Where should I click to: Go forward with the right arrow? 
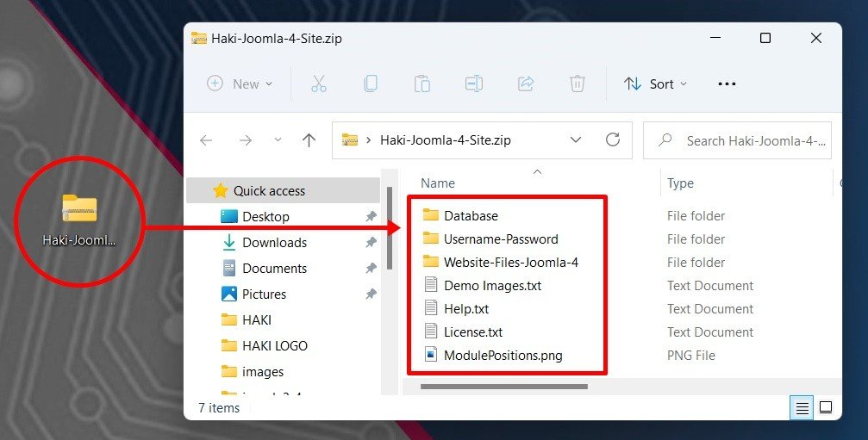click(246, 140)
